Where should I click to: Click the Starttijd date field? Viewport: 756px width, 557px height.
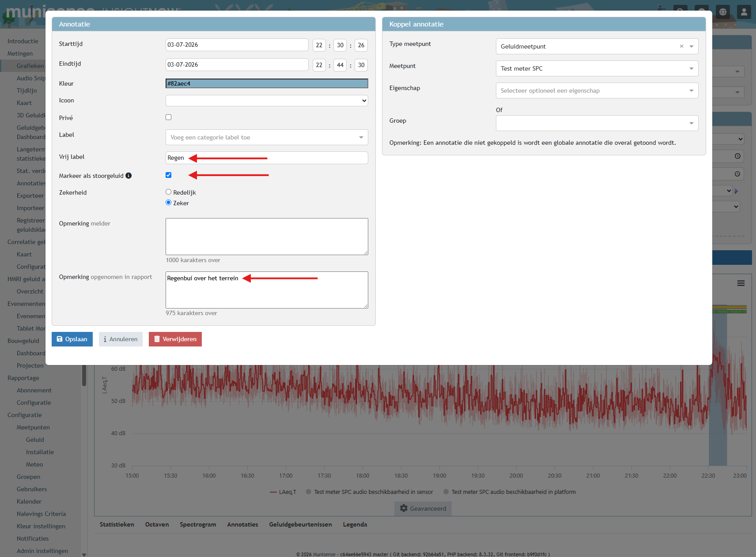pyautogui.click(x=237, y=45)
